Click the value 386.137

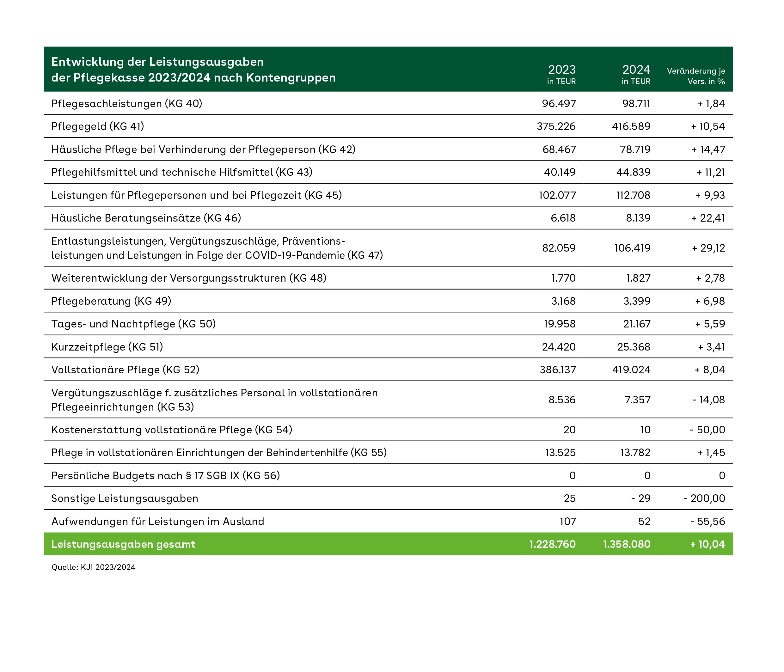click(x=558, y=370)
